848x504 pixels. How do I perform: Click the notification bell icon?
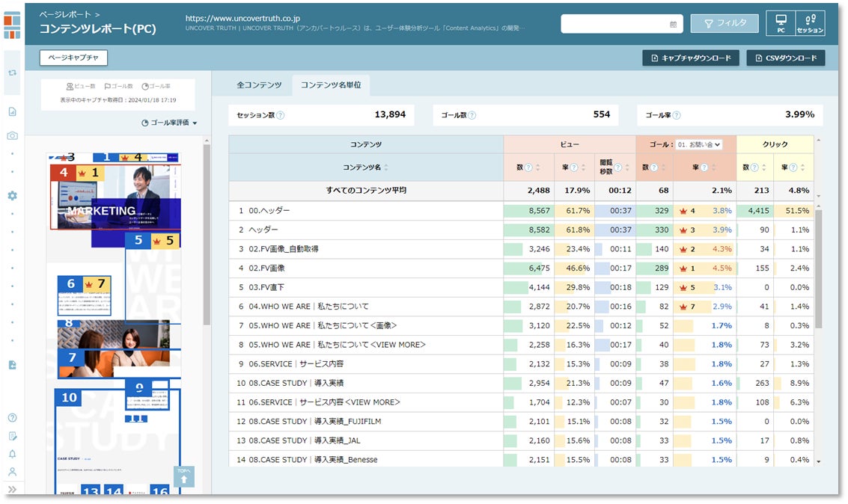tap(12, 454)
